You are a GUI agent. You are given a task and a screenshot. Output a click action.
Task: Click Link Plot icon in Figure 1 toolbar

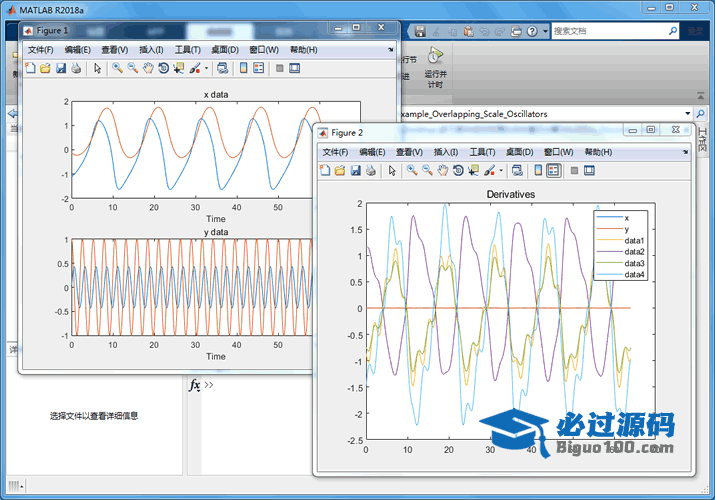[222, 68]
